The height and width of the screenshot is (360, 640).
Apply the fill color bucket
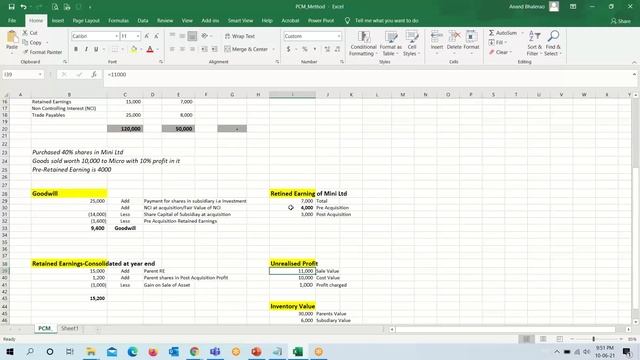(x=133, y=49)
